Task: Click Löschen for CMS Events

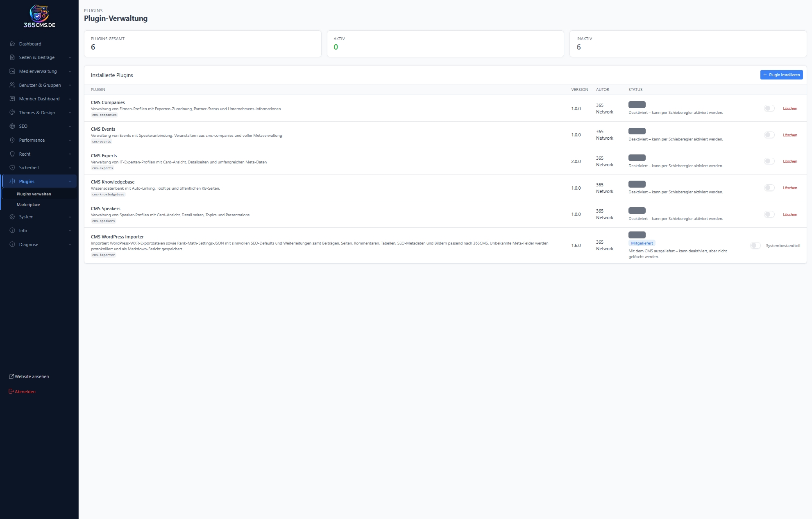Action: click(789, 135)
